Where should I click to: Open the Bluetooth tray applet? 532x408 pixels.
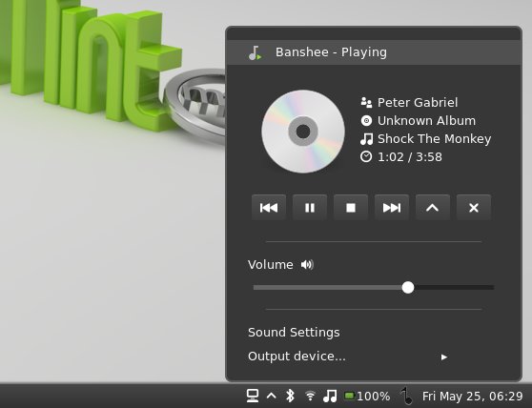(x=290, y=396)
